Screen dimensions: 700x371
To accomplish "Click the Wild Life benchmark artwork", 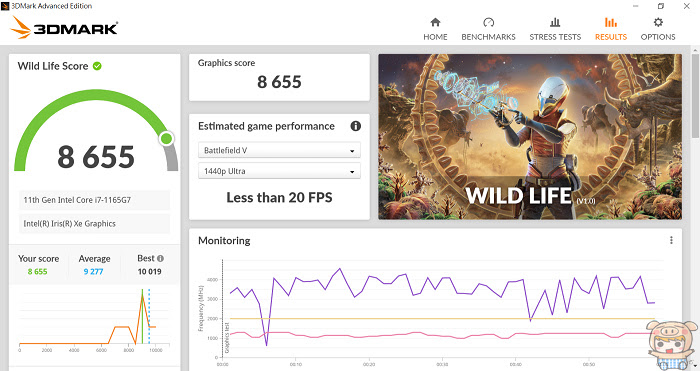I will 530,137.
